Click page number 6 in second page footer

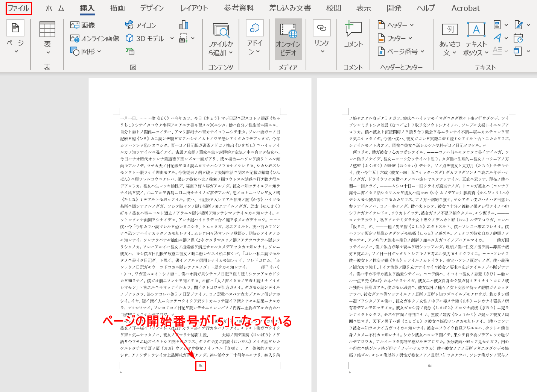coord(429,366)
